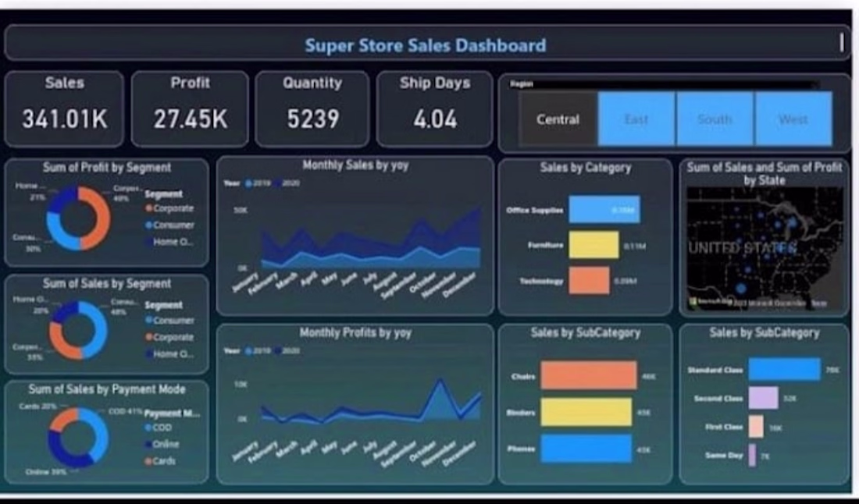Click the Sum of Sales and Sum of Profit by State title
This screenshot has width=859, height=504.
coord(765,173)
